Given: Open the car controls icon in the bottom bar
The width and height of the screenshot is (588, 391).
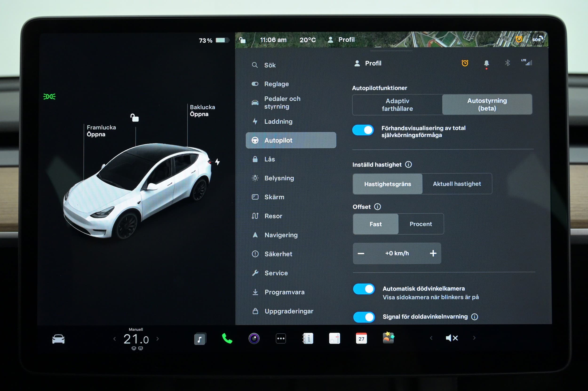Looking at the screenshot, I should [x=58, y=339].
